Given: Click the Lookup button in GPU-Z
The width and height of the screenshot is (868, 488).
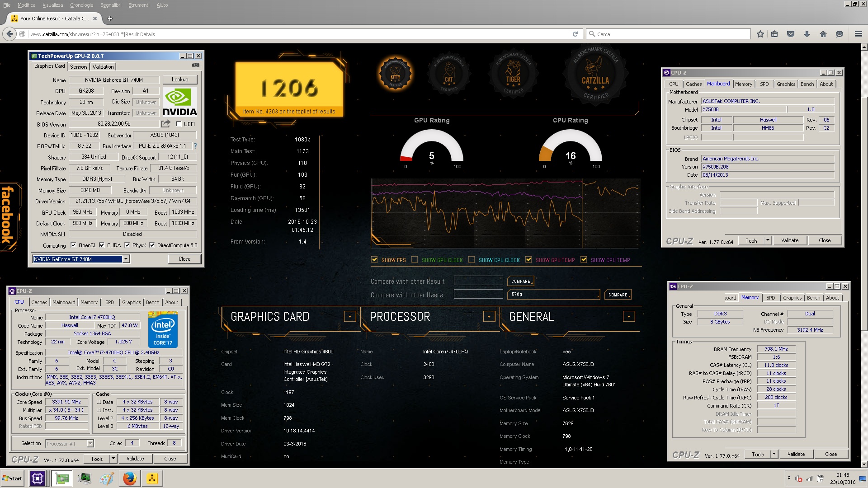Looking at the screenshot, I should pyautogui.click(x=180, y=80).
